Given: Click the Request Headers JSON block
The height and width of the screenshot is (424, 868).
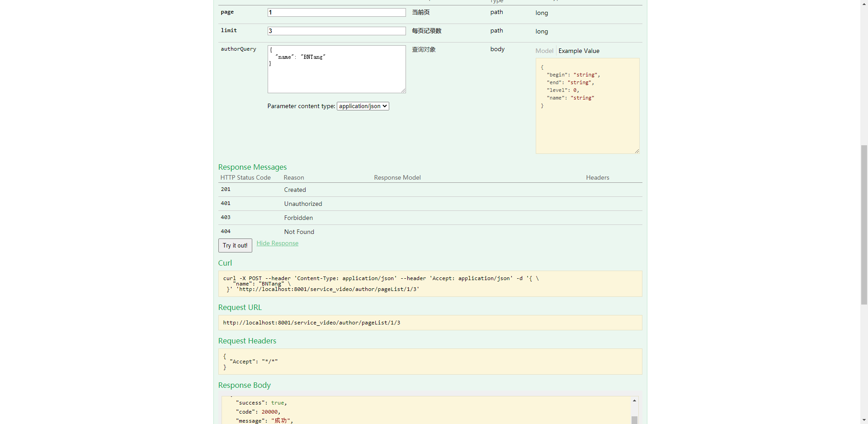Looking at the screenshot, I should tap(430, 362).
